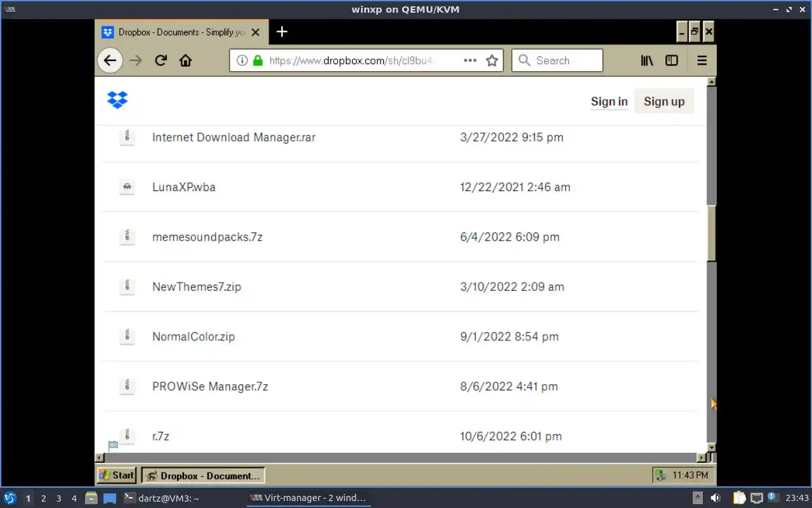Open the host volume speaker icon
812x508 pixels.
[x=715, y=498]
